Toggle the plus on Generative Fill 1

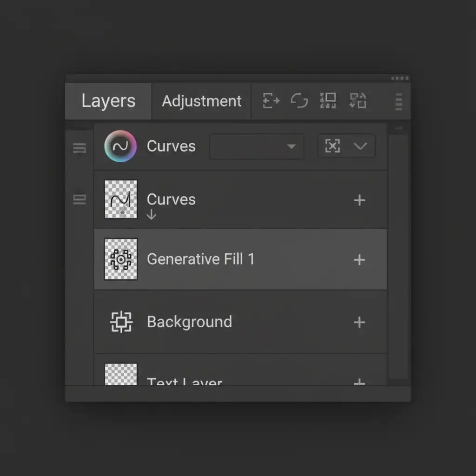tap(359, 259)
